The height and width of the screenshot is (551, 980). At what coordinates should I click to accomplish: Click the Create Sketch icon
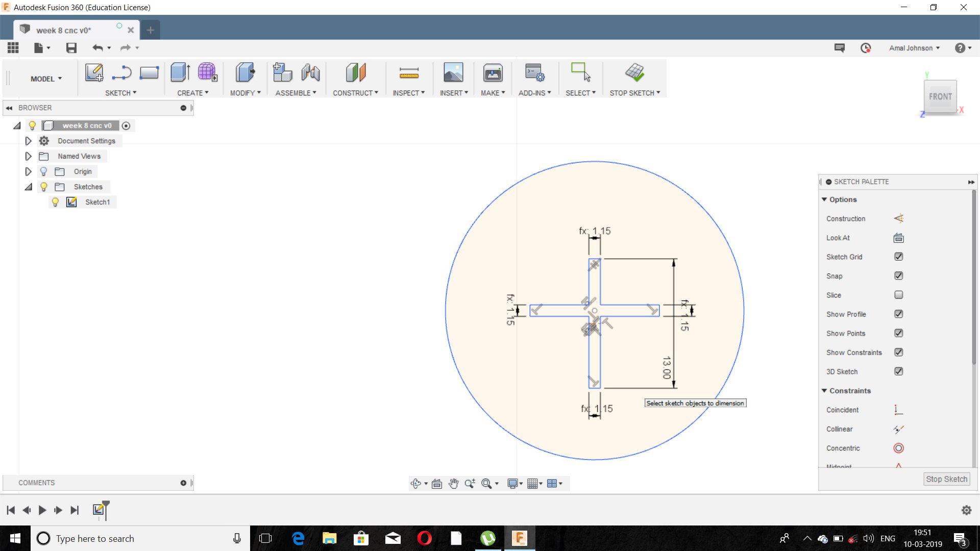point(94,72)
